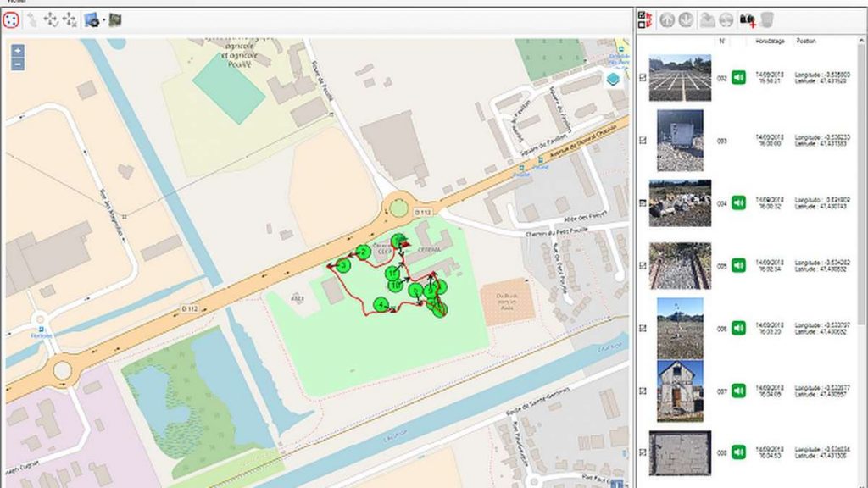The image size is (868, 488).
Task: Click the greyed pointer hand tool
Action: pos(33,20)
